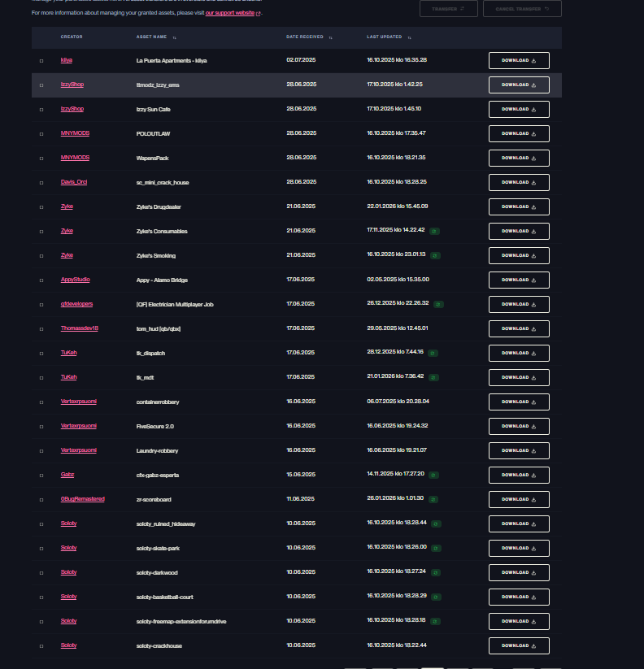Click green update icon on soloty-skate-park row
The image size is (644, 669).
[436, 548]
